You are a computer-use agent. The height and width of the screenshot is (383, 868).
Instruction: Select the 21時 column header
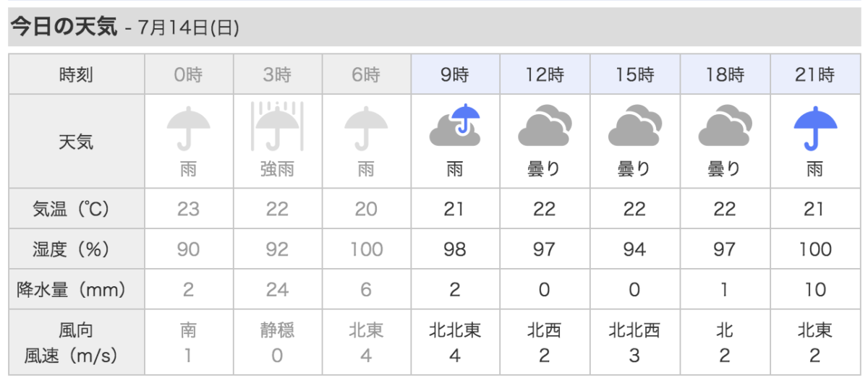(x=815, y=74)
